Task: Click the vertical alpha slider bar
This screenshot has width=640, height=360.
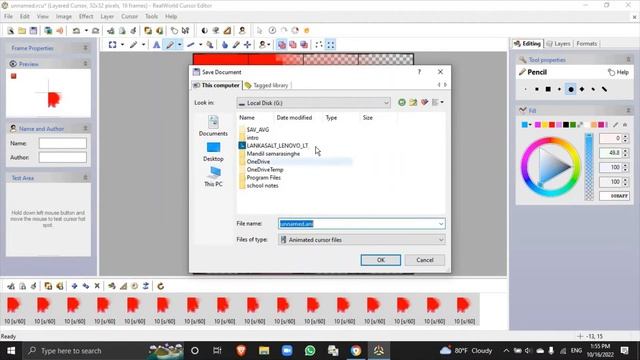Action: [x=589, y=167]
